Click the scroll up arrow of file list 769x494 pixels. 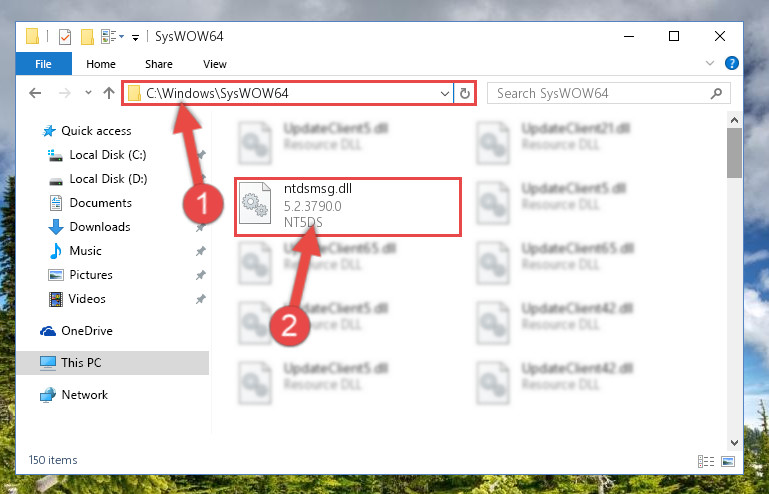pos(734,120)
